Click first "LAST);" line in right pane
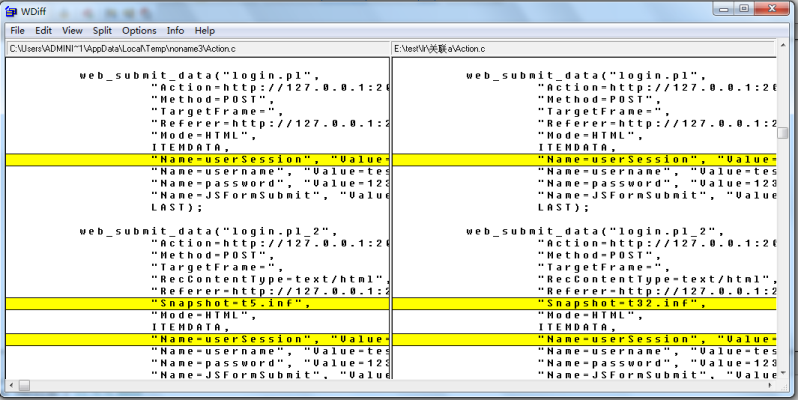The width and height of the screenshot is (798, 400). click(x=564, y=208)
